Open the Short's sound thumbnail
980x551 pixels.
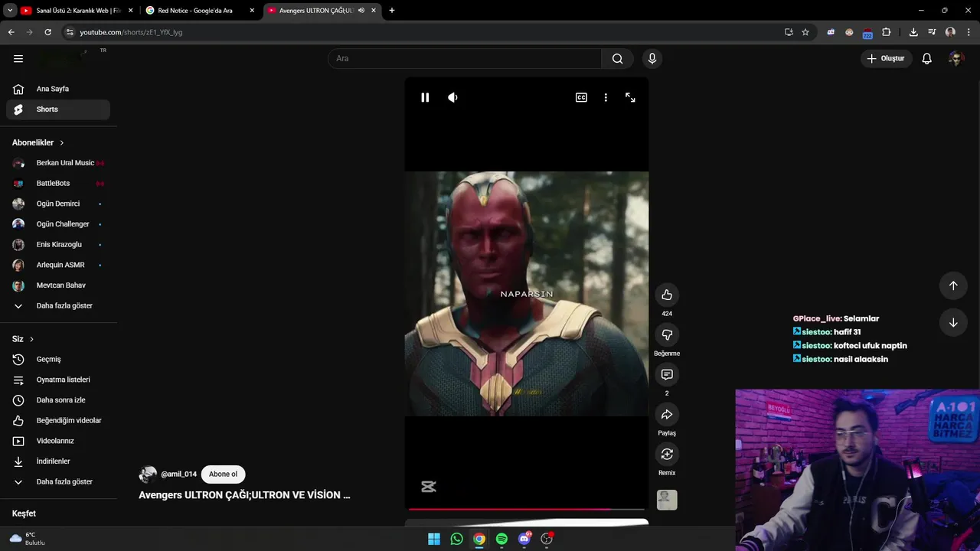point(667,500)
